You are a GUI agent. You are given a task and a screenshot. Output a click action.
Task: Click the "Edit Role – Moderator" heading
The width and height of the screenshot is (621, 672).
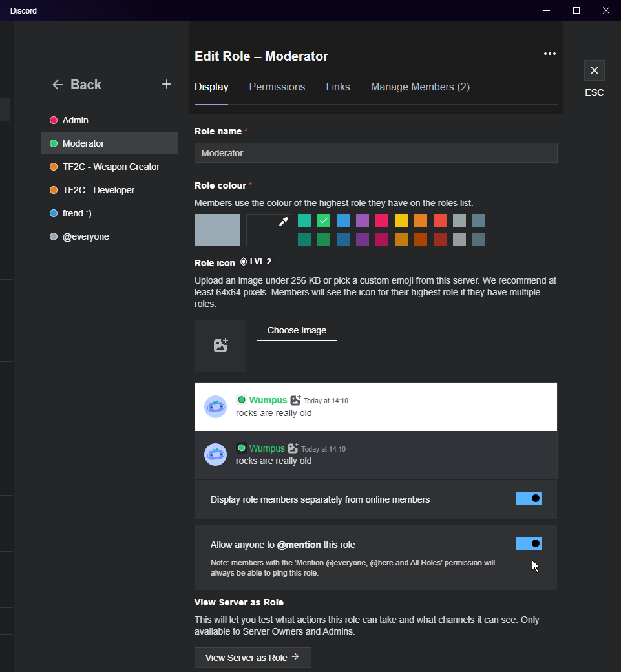[x=262, y=56]
